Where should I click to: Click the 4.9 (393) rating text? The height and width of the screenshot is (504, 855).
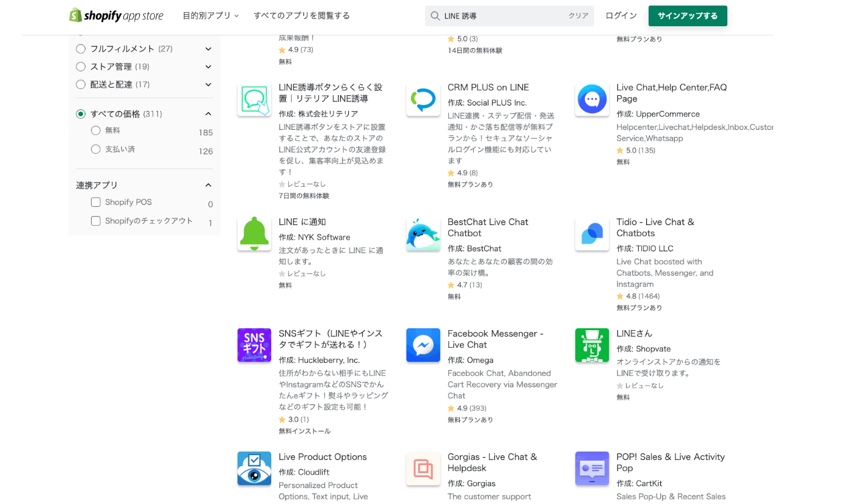467,408
